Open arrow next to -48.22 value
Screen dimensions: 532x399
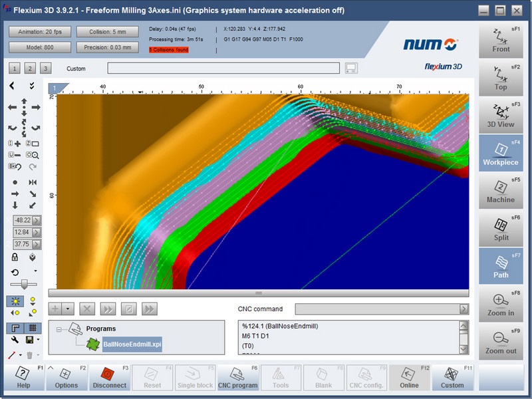(x=37, y=220)
